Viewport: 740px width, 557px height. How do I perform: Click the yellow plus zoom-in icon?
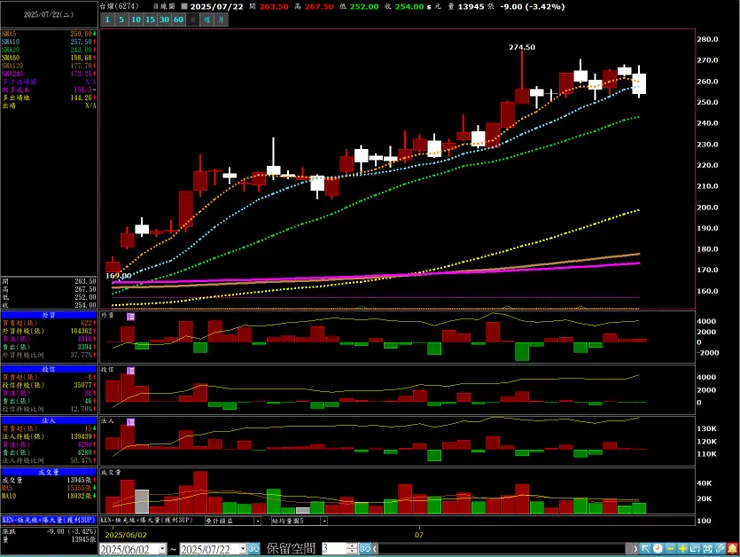[x=682, y=549]
